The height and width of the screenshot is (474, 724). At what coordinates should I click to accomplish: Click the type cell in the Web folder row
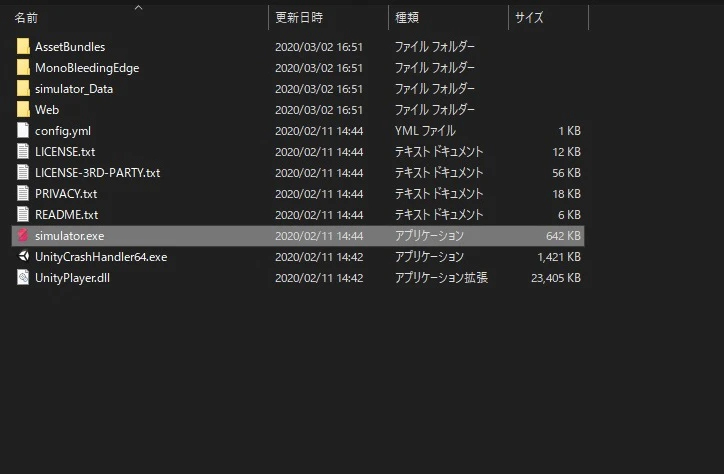[x=435, y=109]
